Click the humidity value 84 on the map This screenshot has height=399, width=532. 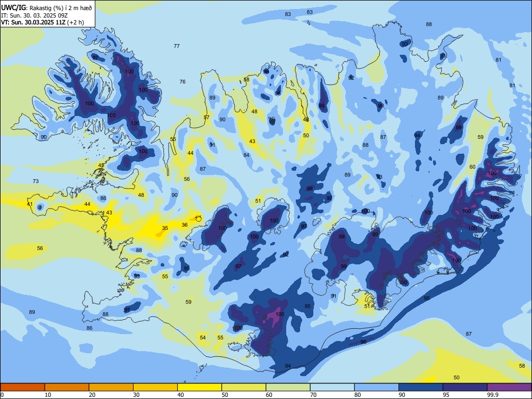point(246,155)
